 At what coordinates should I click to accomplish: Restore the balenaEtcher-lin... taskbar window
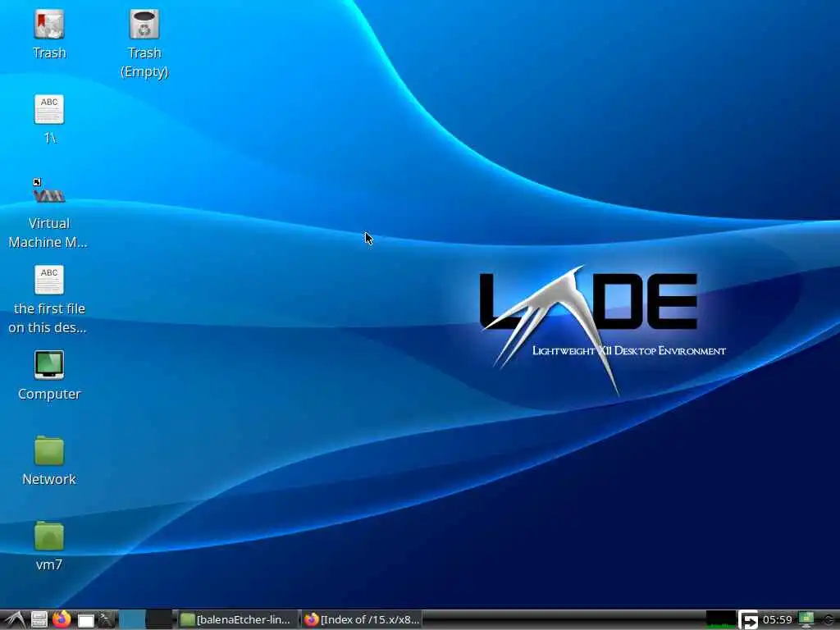pos(237,620)
